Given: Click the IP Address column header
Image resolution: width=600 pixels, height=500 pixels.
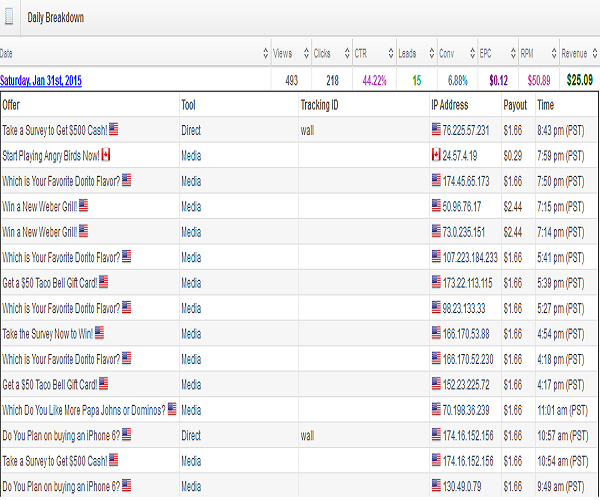Looking at the screenshot, I should [x=450, y=105].
